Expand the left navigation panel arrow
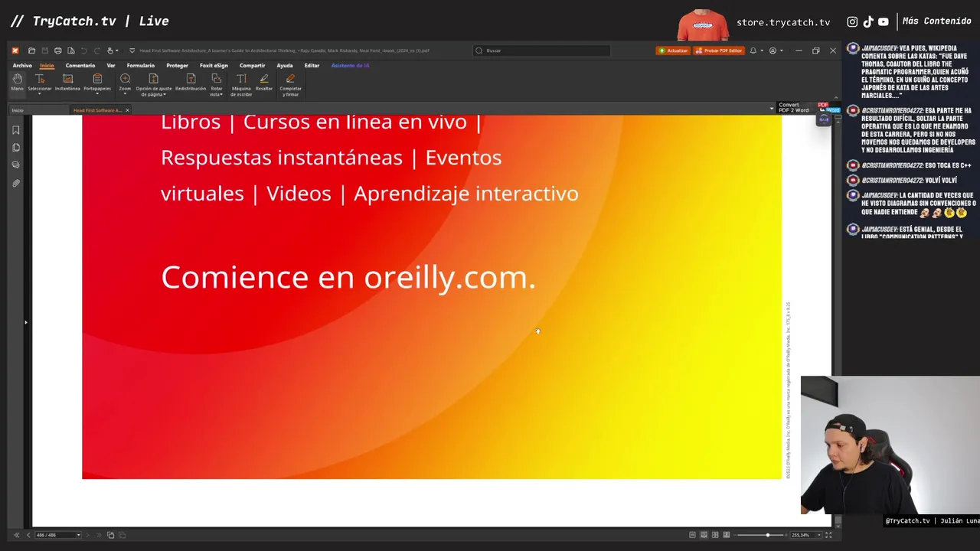Image resolution: width=980 pixels, height=551 pixels. [25, 322]
